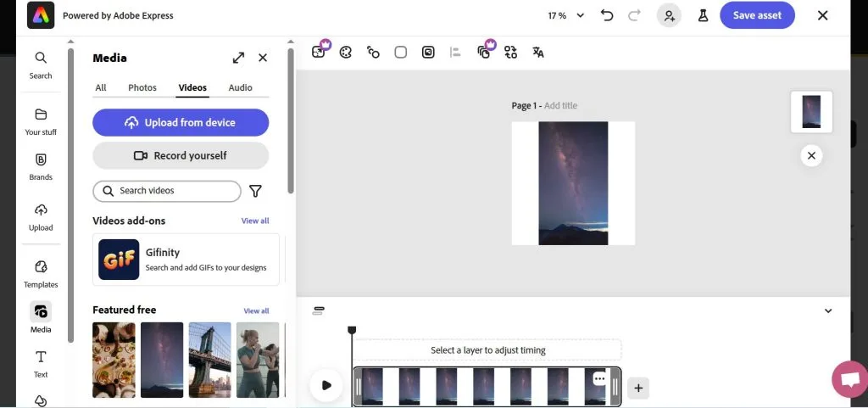Image resolution: width=868 pixels, height=408 pixels.
Task: Add the food table video thumbnail
Action: point(114,360)
